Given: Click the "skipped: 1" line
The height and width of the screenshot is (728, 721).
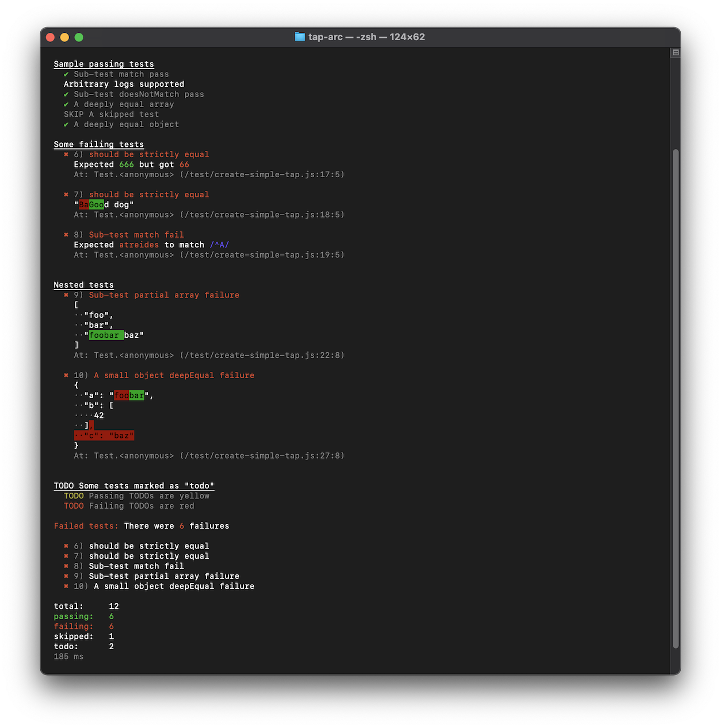Looking at the screenshot, I should coord(83,636).
